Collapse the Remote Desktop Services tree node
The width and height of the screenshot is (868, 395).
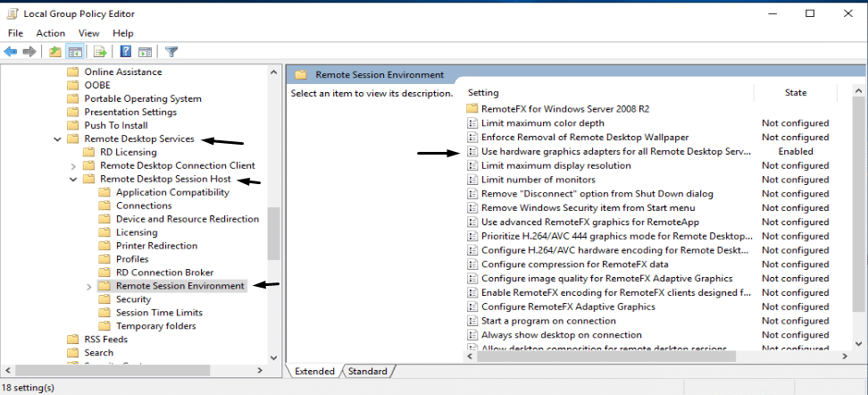[x=58, y=139]
